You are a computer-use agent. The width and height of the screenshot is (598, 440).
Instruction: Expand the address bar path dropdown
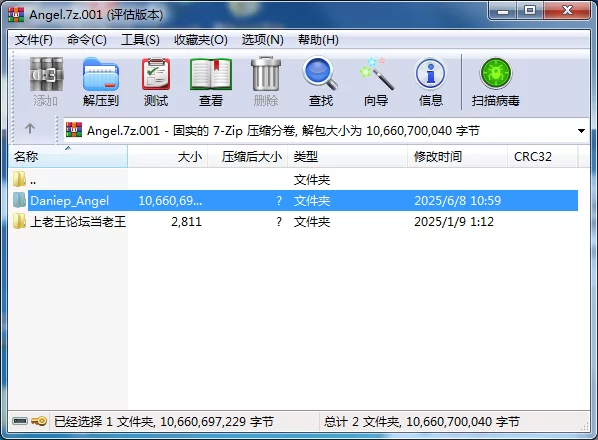point(581,131)
